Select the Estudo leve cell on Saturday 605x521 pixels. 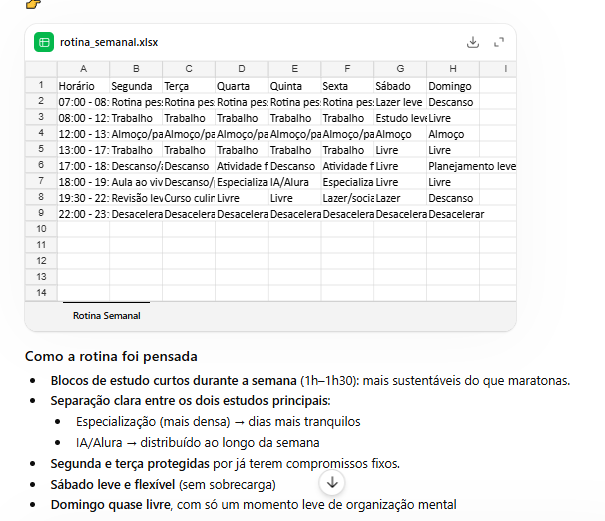(400, 118)
